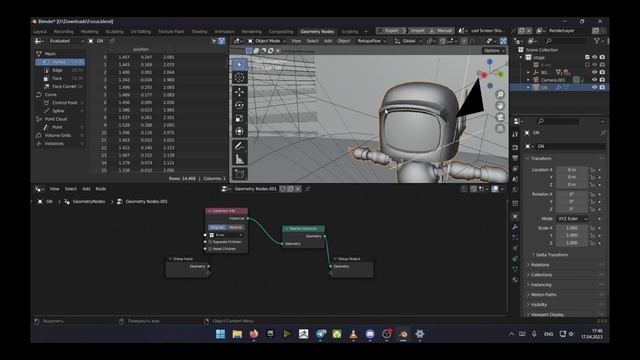The width and height of the screenshot is (640, 360).
Task: Open the node editor Node menu
Action: [x=101, y=189]
